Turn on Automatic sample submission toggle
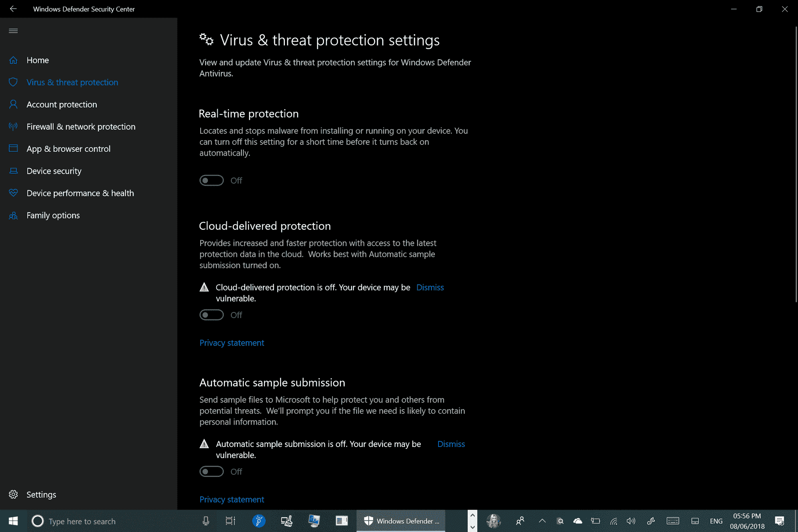798x532 pixels. pyautogui.click(x=211, y=471)
